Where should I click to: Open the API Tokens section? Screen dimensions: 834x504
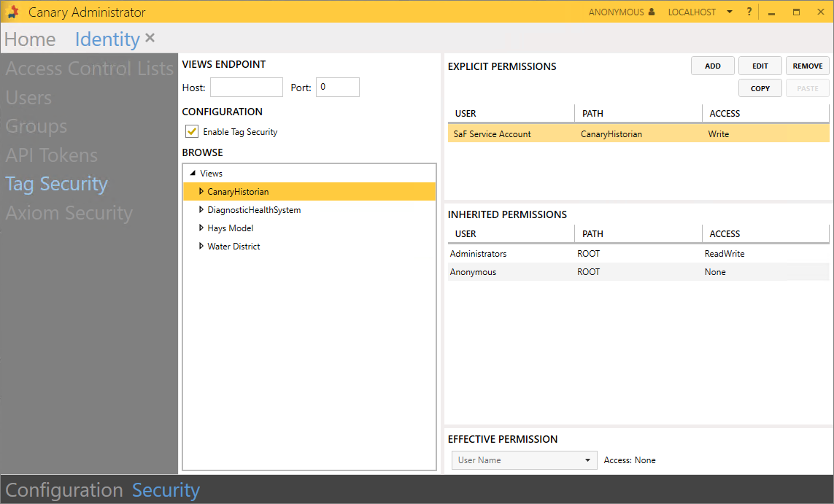(x=52, y=155)
